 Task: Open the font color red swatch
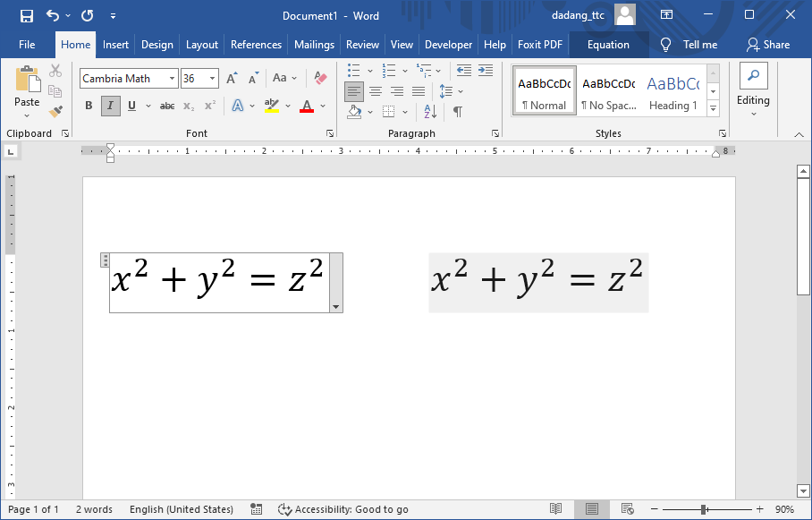click(x=308, y=106)
